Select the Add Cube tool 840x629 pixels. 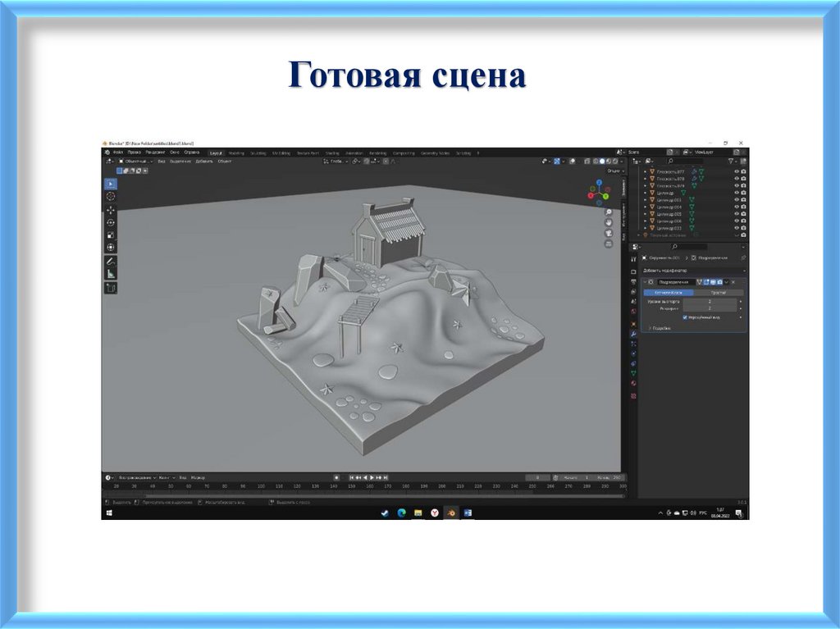[x=111, y=288]
